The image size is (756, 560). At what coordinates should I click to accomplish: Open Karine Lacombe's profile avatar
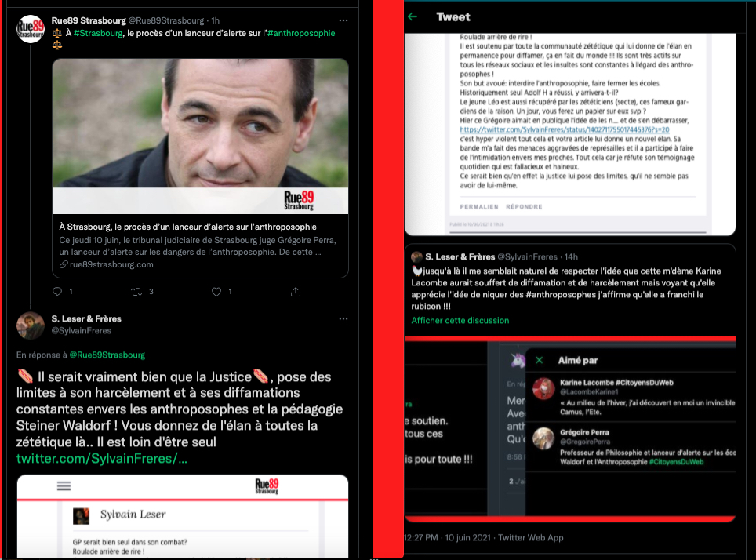coord(543,388)
